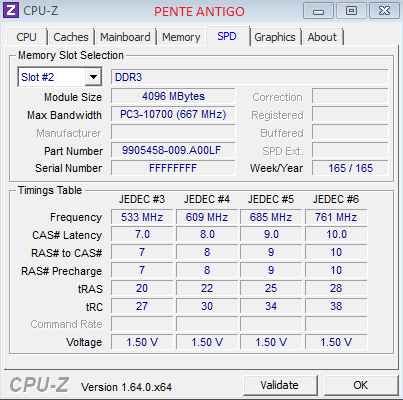The height and width of the screenshot is (400, 403).
Task: Click the empty Correction field
Action: [x=350, y=96]
